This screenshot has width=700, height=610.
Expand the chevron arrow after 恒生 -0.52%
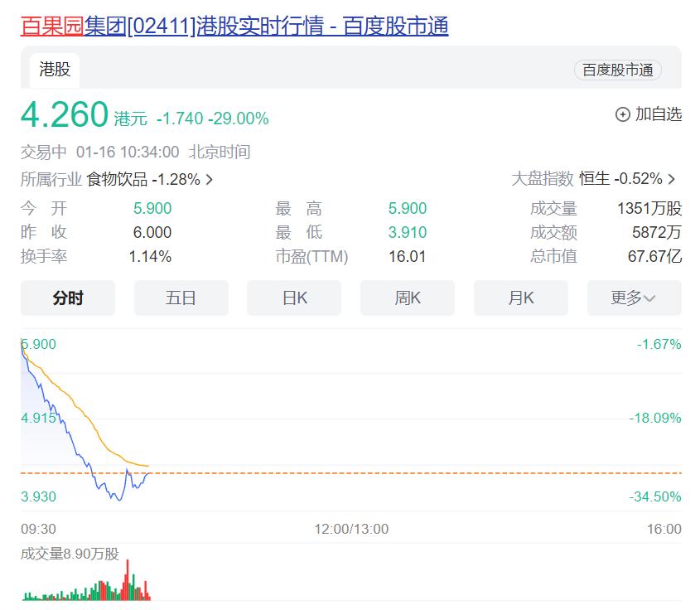tap(671, 179)
